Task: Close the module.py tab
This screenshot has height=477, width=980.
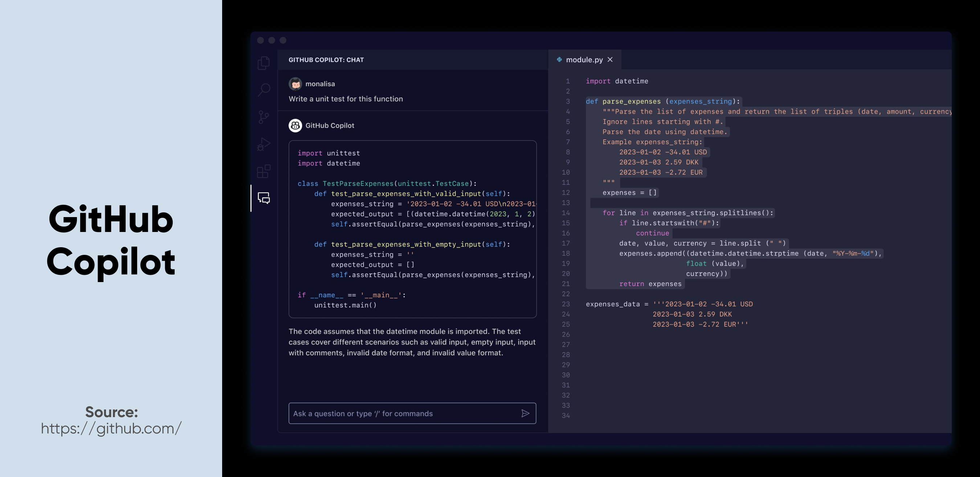Action: (610, 60)
